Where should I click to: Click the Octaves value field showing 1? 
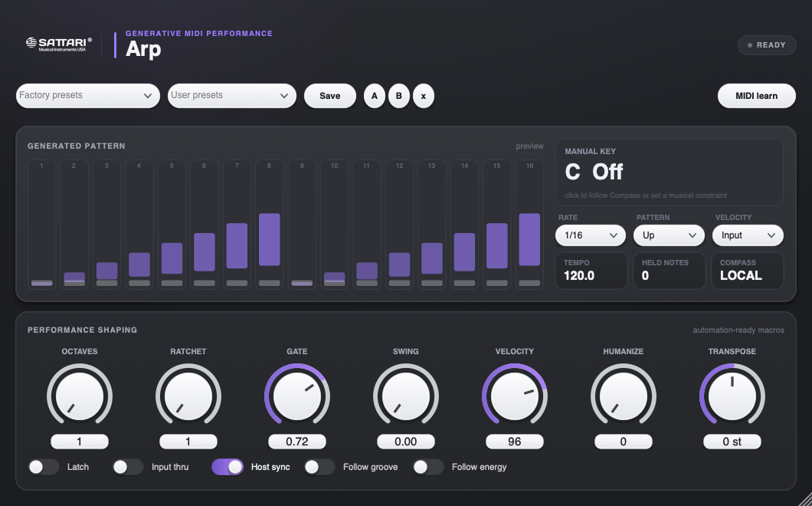80,442
